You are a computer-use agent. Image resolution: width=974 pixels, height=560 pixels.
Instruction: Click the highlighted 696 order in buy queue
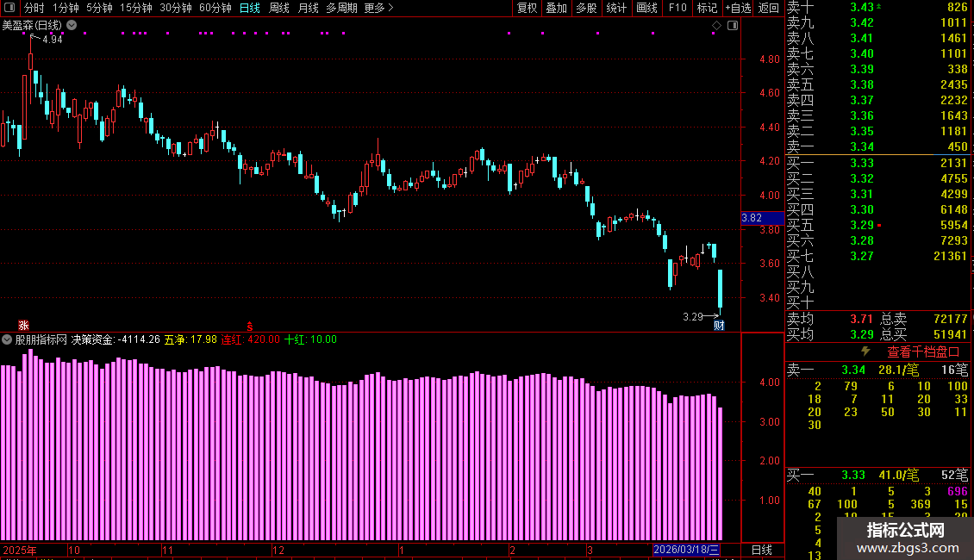click(958, 491)
